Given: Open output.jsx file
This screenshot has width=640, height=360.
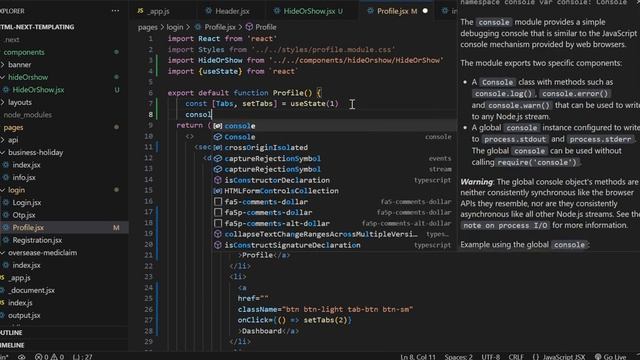Looking at the screenshot, I should coord(24,316).
